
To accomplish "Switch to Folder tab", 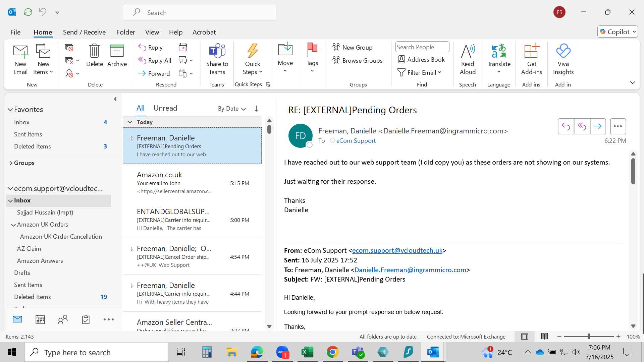I will 126,32.
